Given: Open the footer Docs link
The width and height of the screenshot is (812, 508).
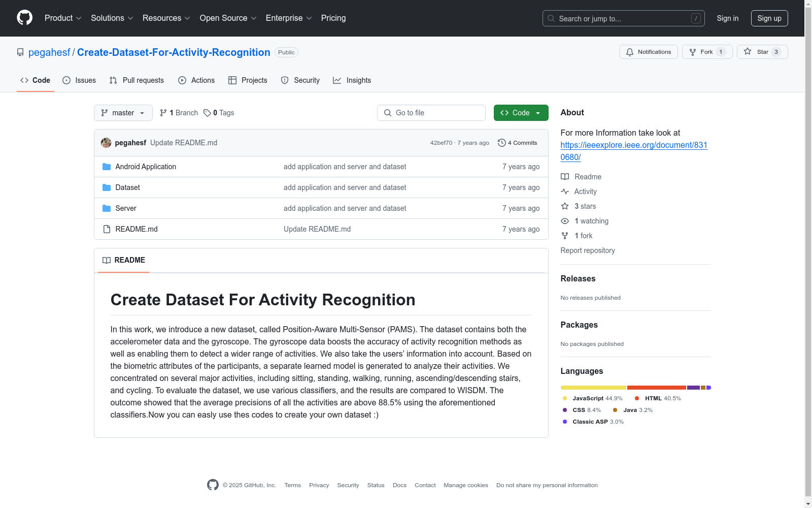Looking at the screenshot, I should (x=400, y=485).
